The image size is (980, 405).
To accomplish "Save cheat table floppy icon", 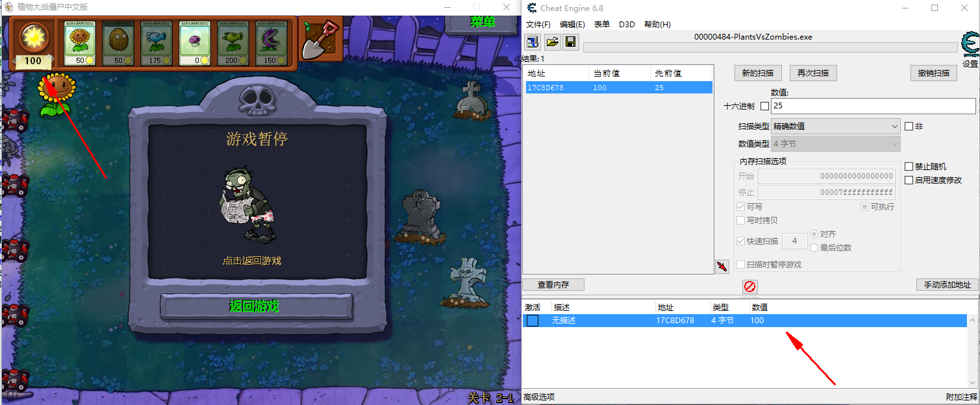I will pyautogui.click(x=571, y=42).
